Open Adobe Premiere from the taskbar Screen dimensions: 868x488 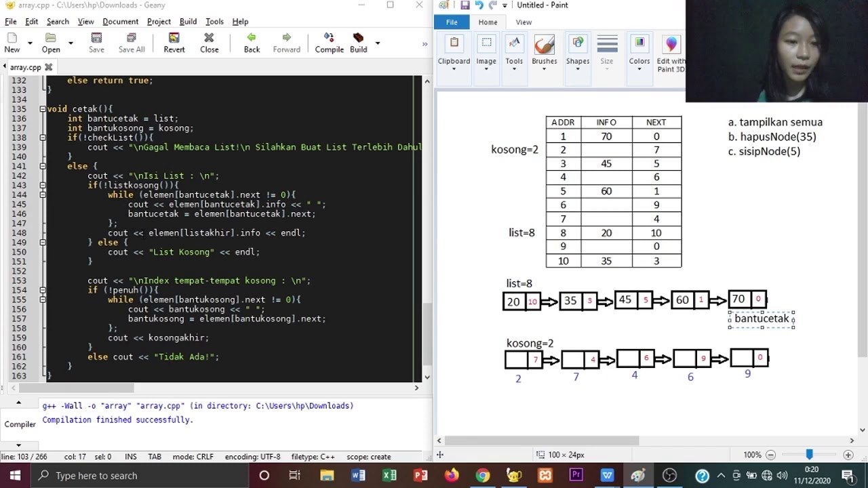pyautogui.click(x=576, y=475)
